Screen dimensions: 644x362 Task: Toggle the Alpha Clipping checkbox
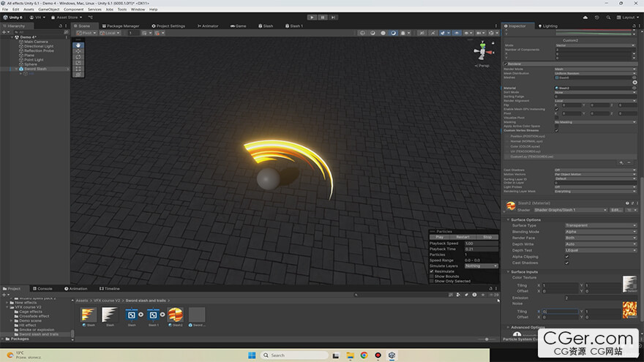[x=566, y=257]
